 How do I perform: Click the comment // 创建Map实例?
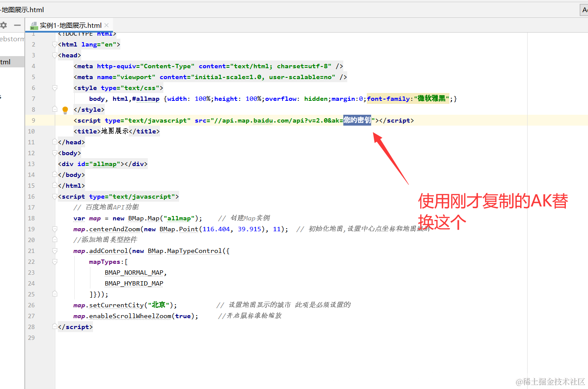pos(244,218)
